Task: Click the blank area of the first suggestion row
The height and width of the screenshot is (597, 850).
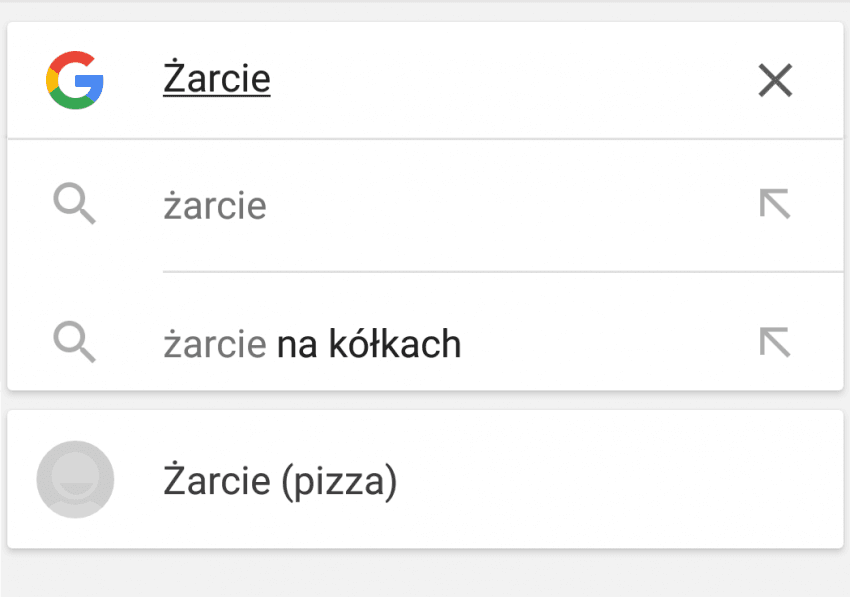Action: click(x=510, y=206)
